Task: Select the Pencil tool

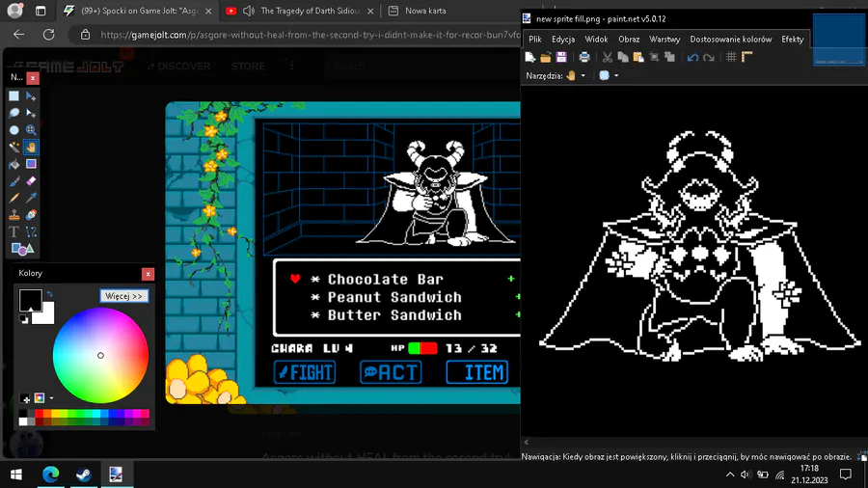Action: click(14, 198)
